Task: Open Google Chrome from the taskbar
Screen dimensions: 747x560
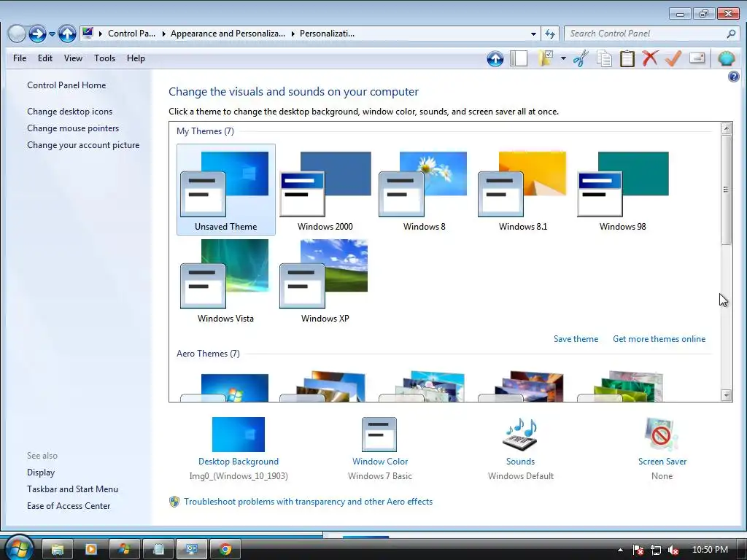Action: point(225,550)
